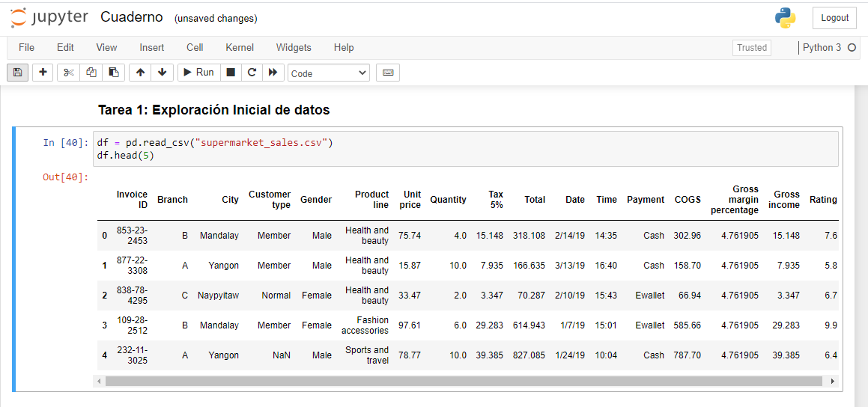The width and height of the screenshot is (868, 407).
Task: Toggle the Trusted notebook indicator
Action: tap(752, 48)
